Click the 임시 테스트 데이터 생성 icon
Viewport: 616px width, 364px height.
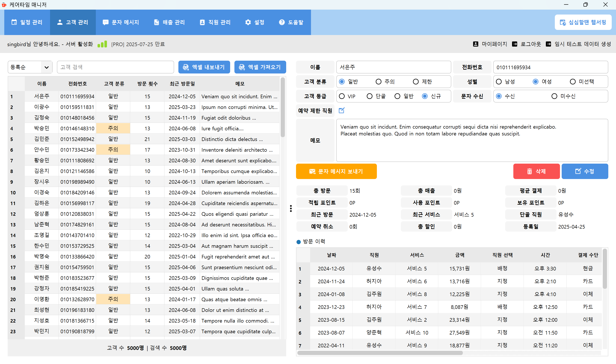[x=548, y=44]
